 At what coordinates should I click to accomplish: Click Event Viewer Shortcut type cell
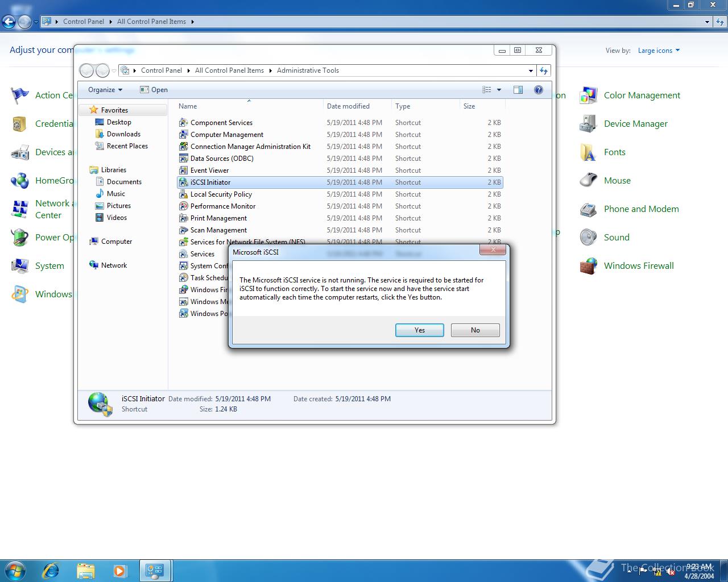pyautogui.click(x=408, y=171)
